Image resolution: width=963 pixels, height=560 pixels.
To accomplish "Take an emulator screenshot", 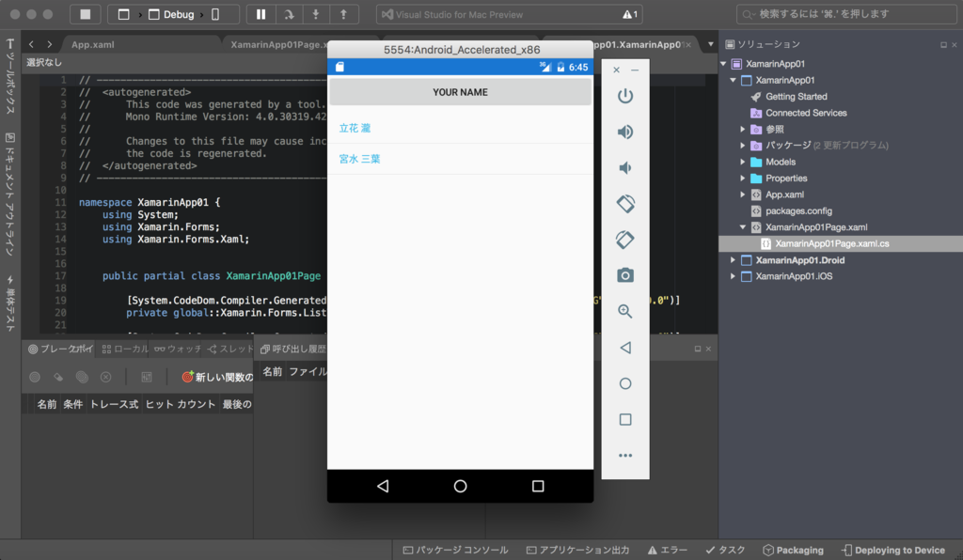I will [625, 275].
